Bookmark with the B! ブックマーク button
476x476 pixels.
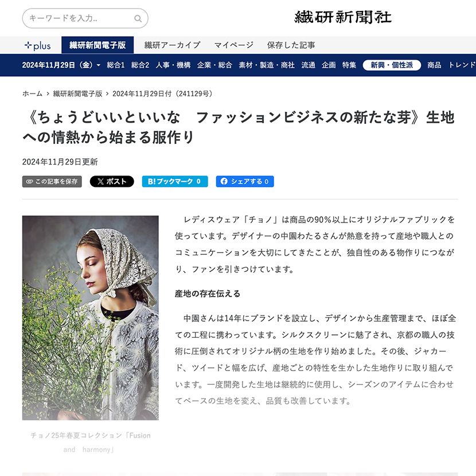[x=175, y=181]
